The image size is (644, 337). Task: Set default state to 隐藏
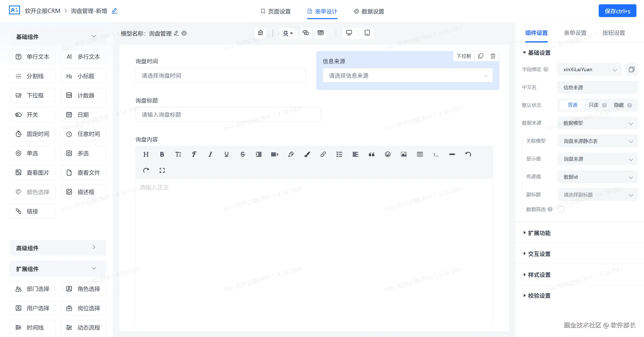click(619, 105)
